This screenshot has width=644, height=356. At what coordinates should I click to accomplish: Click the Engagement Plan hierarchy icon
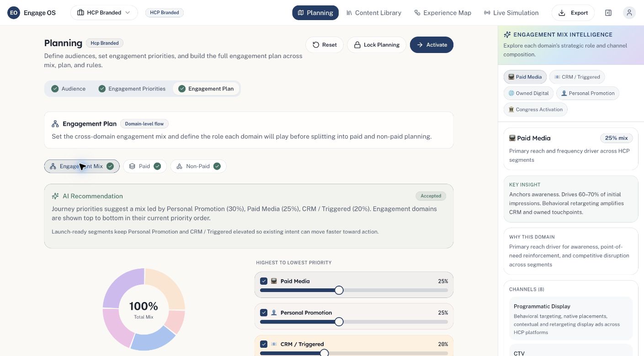55,124
